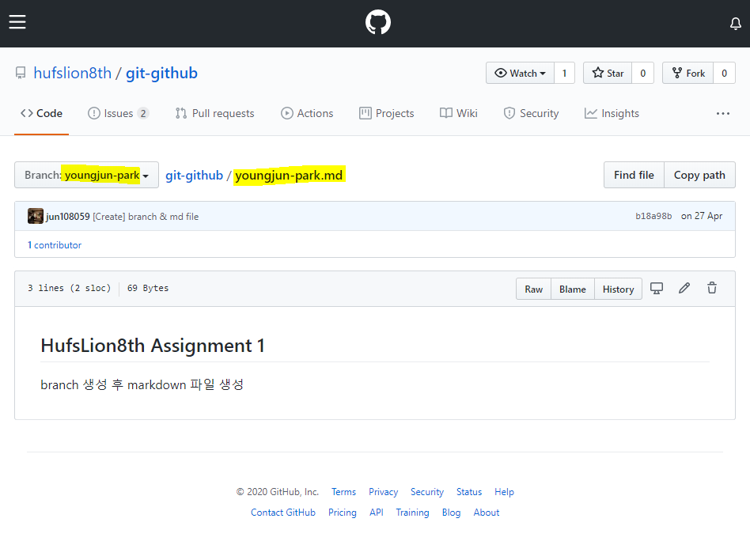Open Actions tab
The height and width of the screenshot is (560, 750).
tap(307, 113)
